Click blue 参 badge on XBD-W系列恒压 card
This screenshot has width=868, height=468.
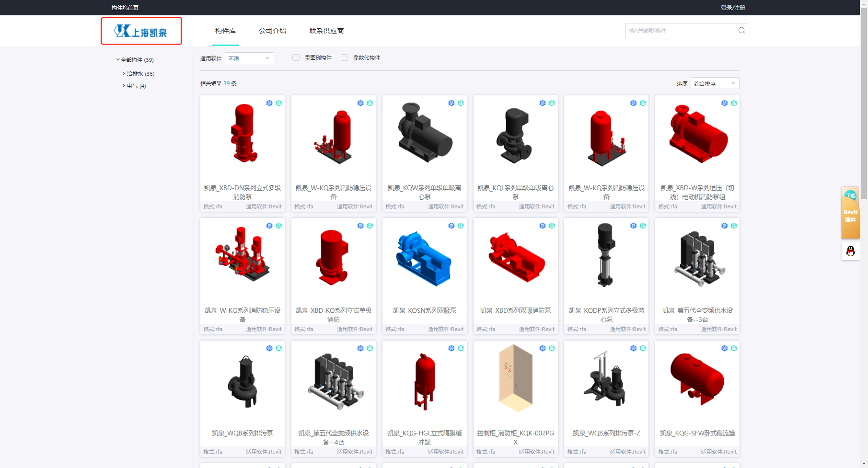click(x=725, y=103)
